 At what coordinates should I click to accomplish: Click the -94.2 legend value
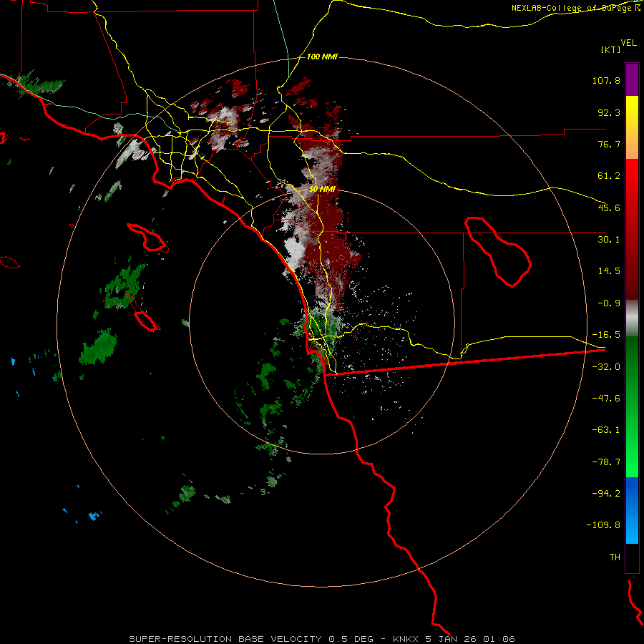click(x=606, y=493)
